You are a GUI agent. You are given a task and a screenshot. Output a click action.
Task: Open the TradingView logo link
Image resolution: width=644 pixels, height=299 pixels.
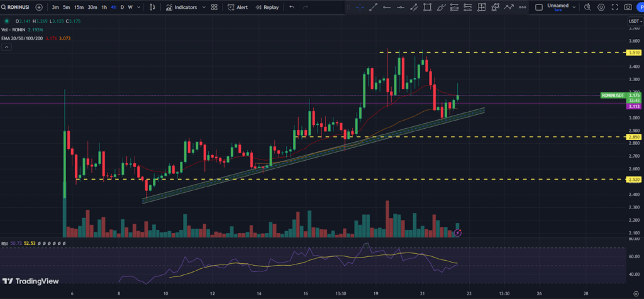pyautogui.click(x=31, y=281)
